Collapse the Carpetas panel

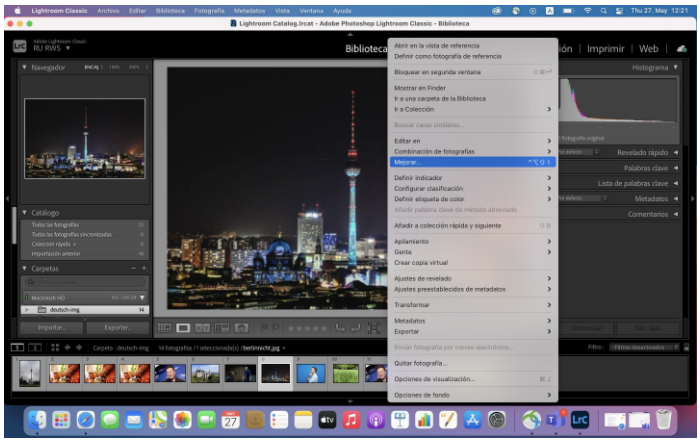pyautogui.click(x=25, y=268)
